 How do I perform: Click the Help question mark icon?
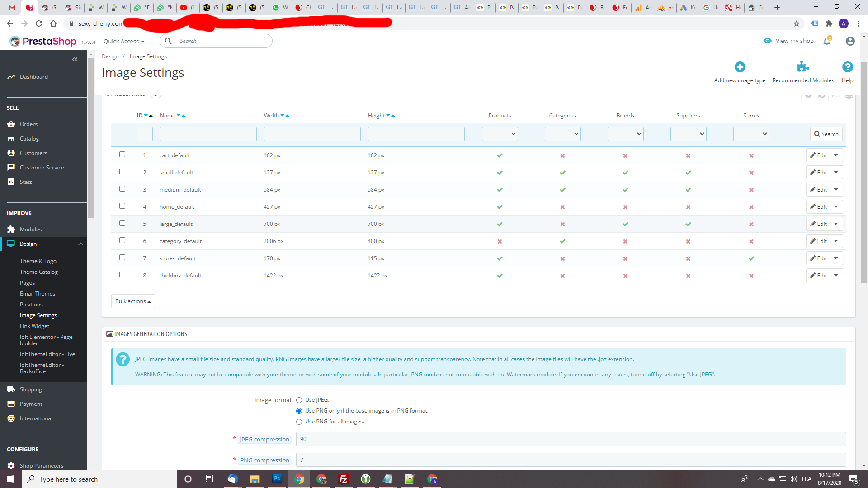coord(847,67)
